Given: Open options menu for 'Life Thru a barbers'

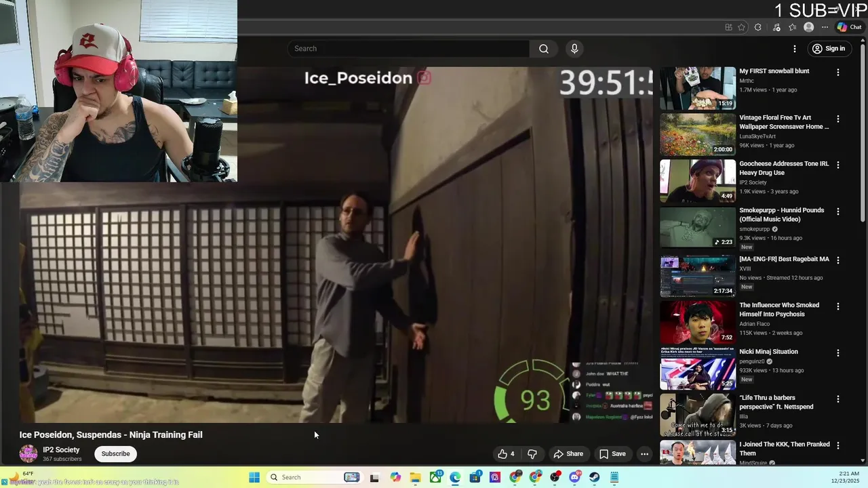Looking at the screenshot, I should point(838,399).
